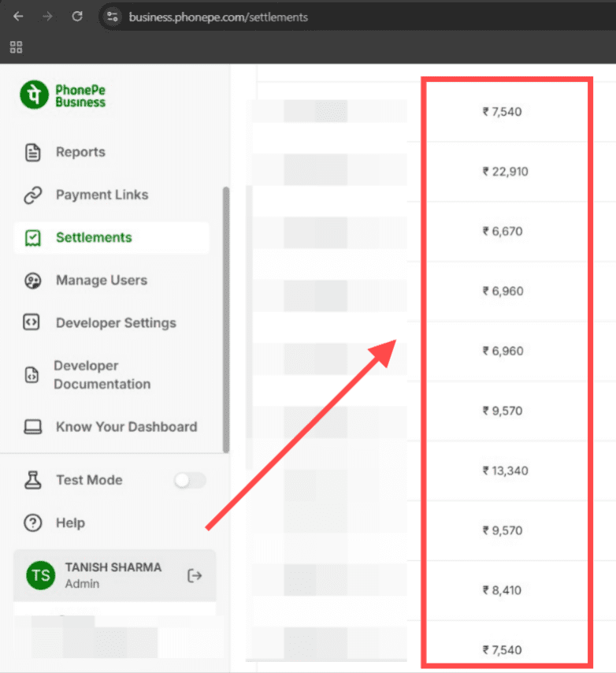Click the Developer Settings code icon
The height and width of the screenshot is (673, 616).
click(x=32, y=323)
